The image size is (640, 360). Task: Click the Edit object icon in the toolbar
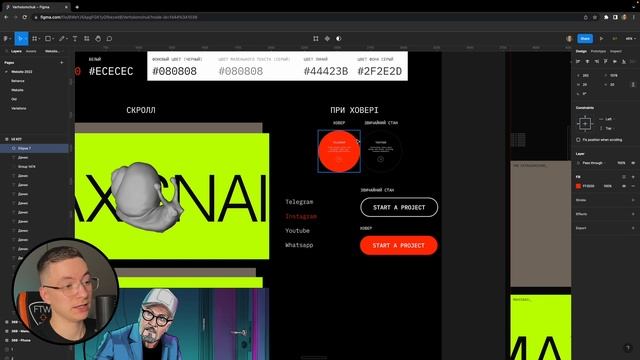(x=316, y=38)
